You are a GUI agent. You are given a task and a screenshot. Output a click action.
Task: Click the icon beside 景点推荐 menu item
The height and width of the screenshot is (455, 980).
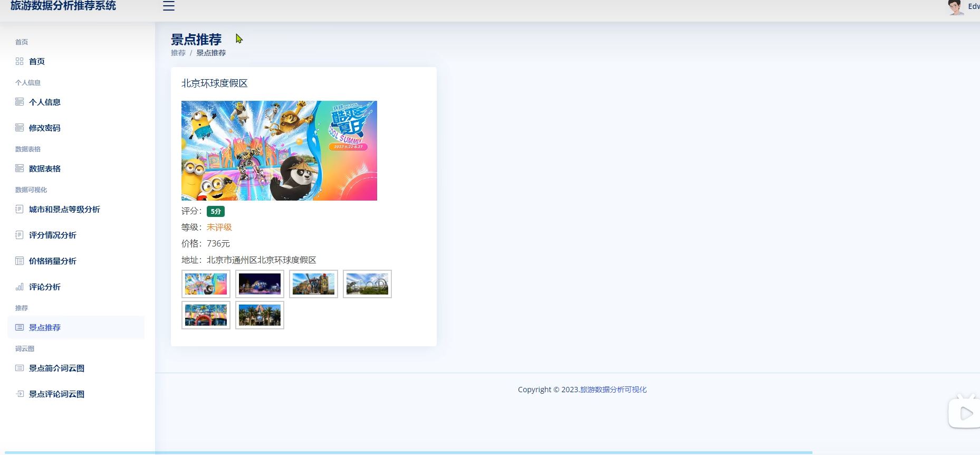click(x=20, y=327)
